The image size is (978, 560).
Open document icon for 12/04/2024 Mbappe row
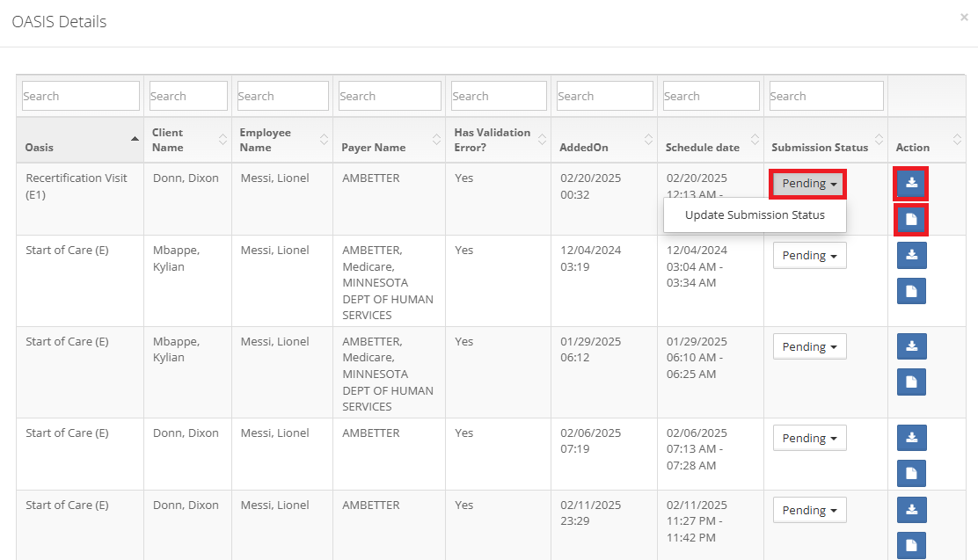point(911,291)
